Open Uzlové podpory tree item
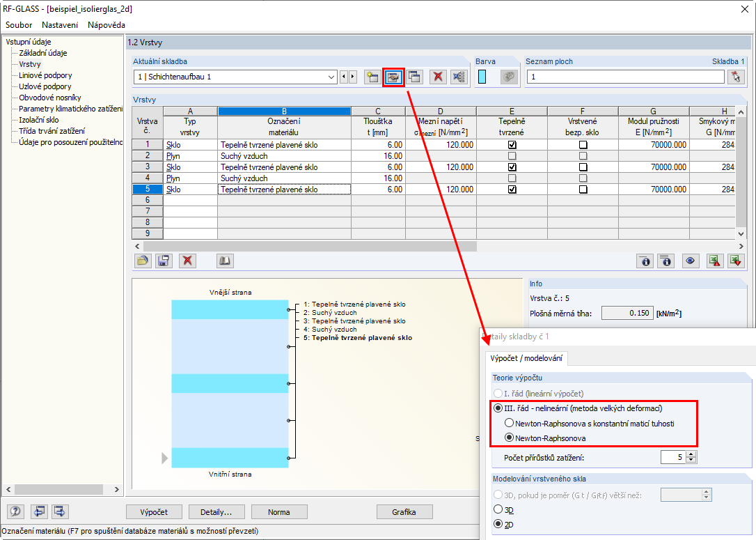The width and height of the screenshot is (756, 540). [45, 86]
